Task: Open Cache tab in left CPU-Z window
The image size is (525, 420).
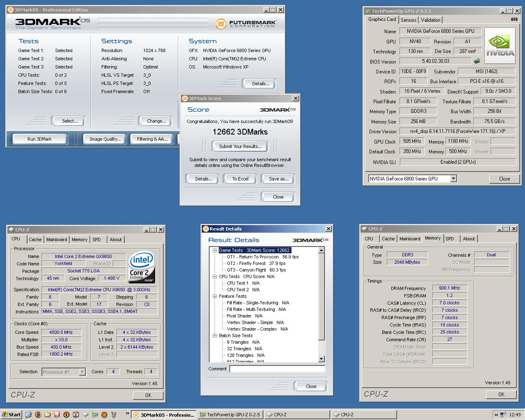Action: (35, 240)
